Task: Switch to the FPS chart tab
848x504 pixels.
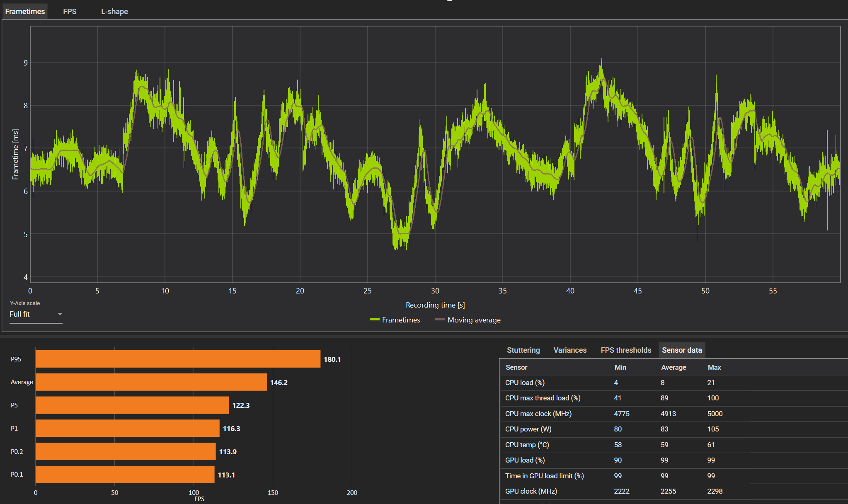Action: (x=70, y=12)
